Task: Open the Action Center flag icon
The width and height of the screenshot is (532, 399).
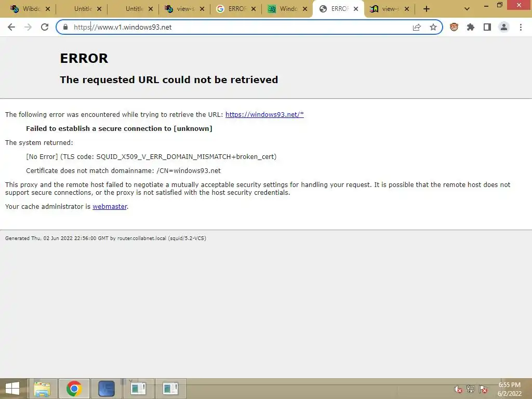Action: pos(483,389)
